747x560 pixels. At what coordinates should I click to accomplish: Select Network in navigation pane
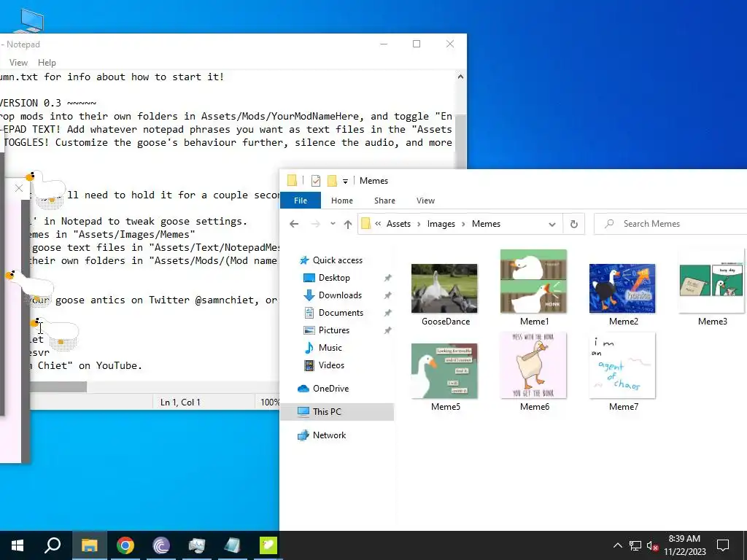[x=329, y=435]
